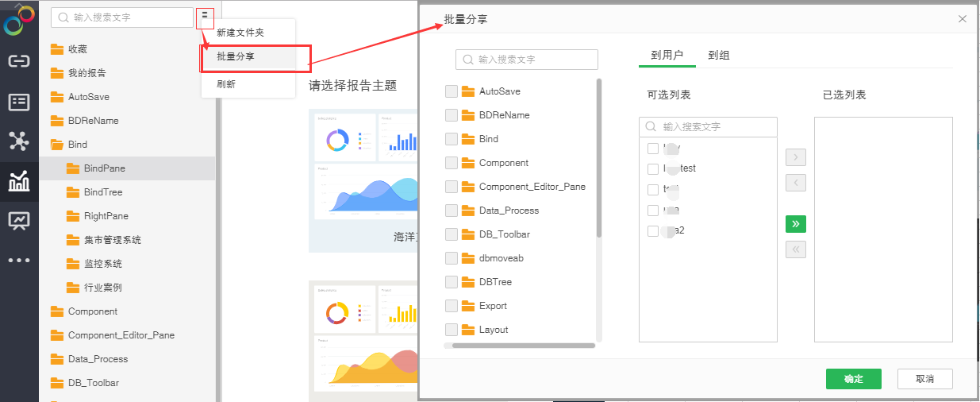Click the horizontal scrollbar under folder list
The image size is (980, 402).
pos(520,346)
